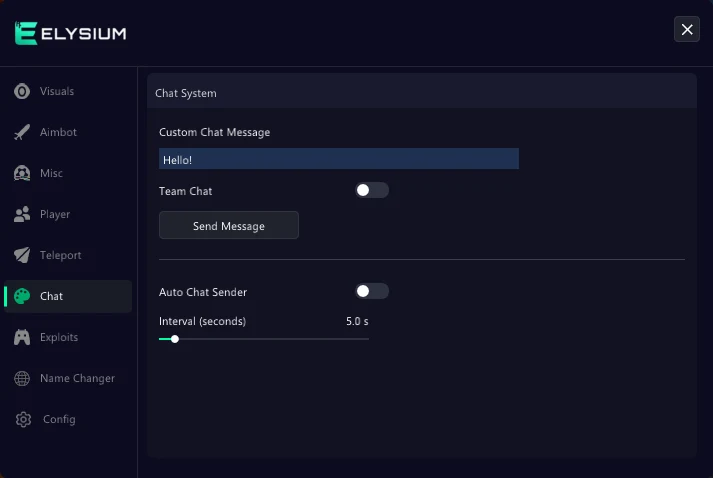Screen dimensions: 713x478
Task: Click the Chat System panel header
Action: point(422,93)
